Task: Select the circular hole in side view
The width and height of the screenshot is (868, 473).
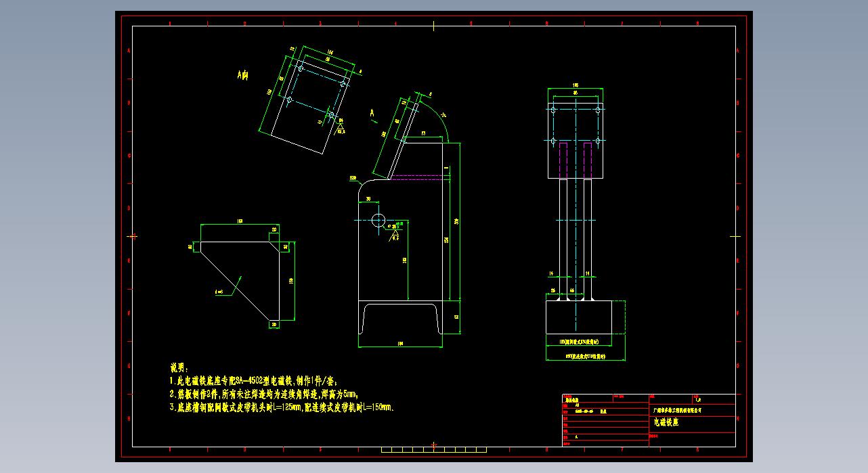Action: 378,219
